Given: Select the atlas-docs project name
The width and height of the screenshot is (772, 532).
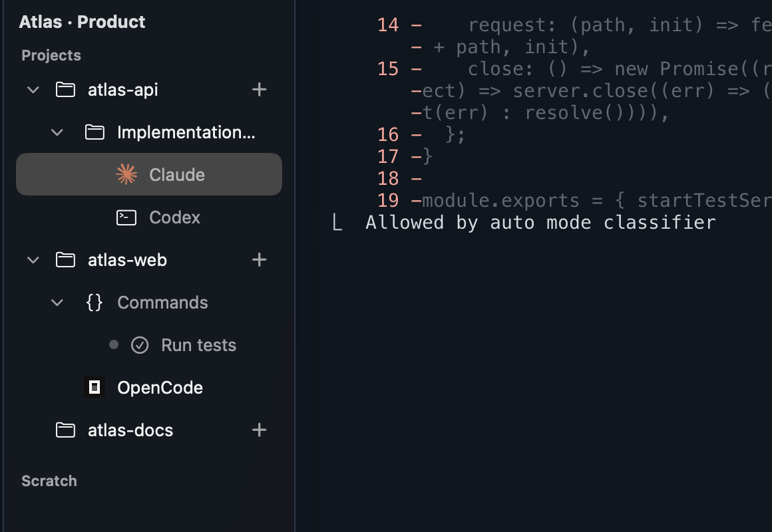Looking at the screenshot, I should click(130, 430).
